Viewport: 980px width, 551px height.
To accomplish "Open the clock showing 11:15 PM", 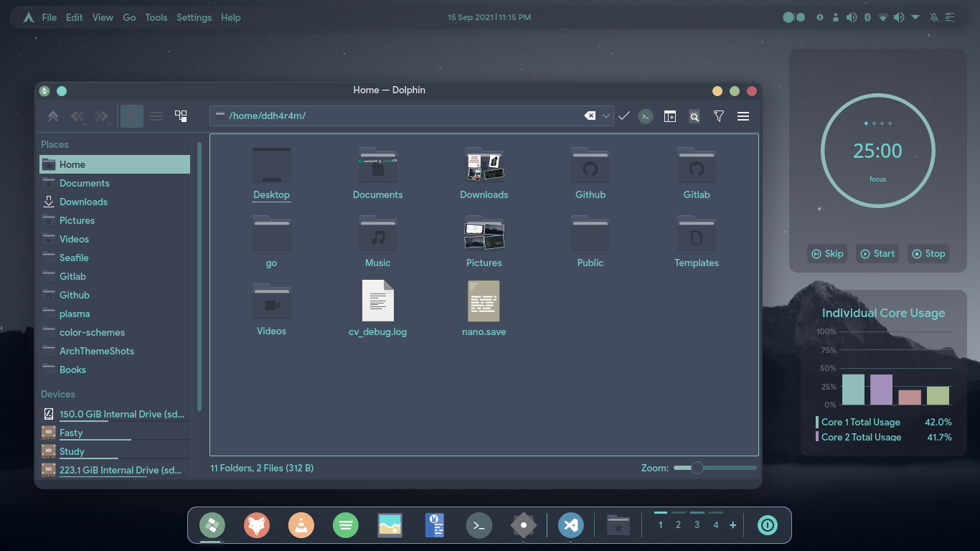I will (489, 17).
